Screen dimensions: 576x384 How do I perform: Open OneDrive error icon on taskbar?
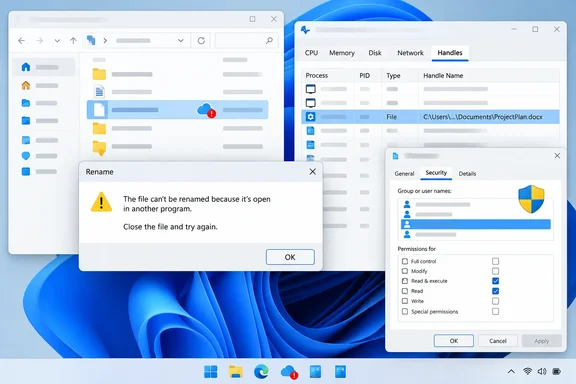pos(289,372)
